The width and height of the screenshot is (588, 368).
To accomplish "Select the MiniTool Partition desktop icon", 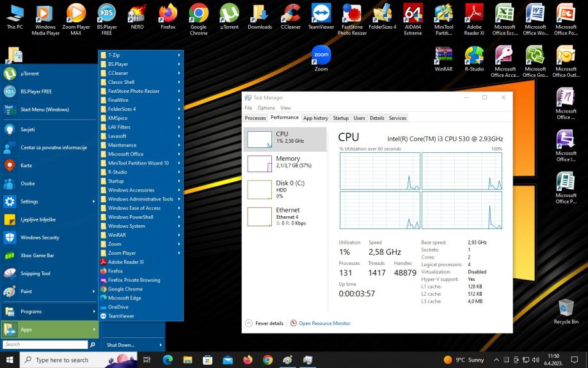I will [x=443, y=19].
